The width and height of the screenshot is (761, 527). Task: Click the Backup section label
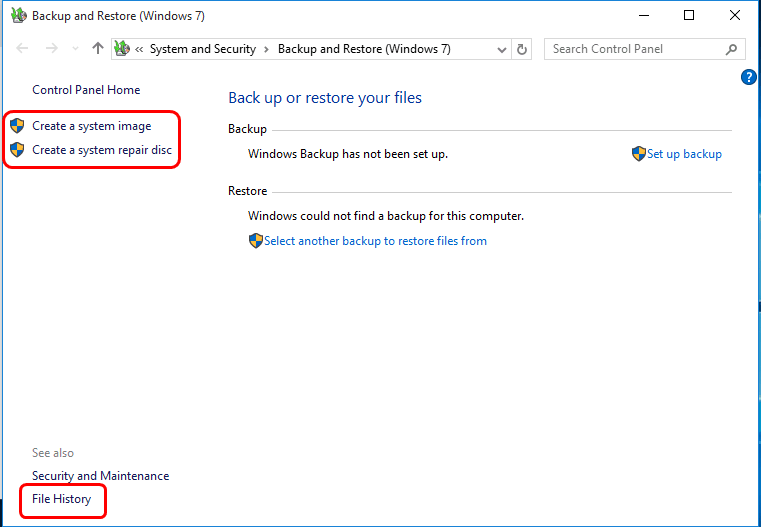pos(248,129)
